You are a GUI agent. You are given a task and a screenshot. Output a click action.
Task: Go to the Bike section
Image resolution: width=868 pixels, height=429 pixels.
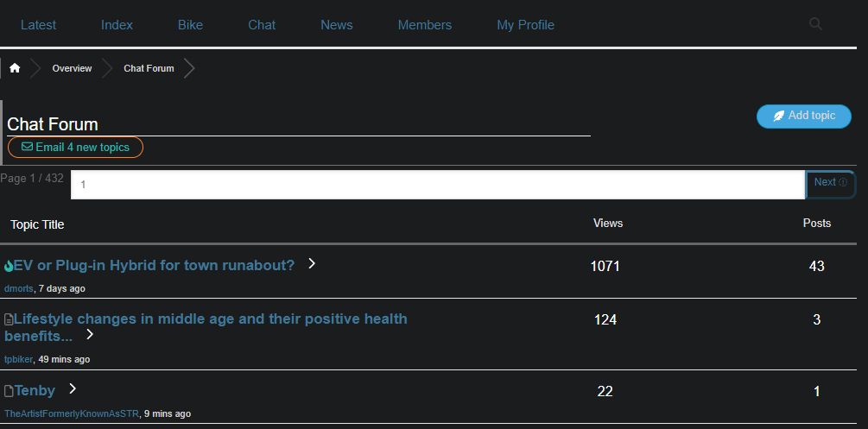(x=190, y=25)
